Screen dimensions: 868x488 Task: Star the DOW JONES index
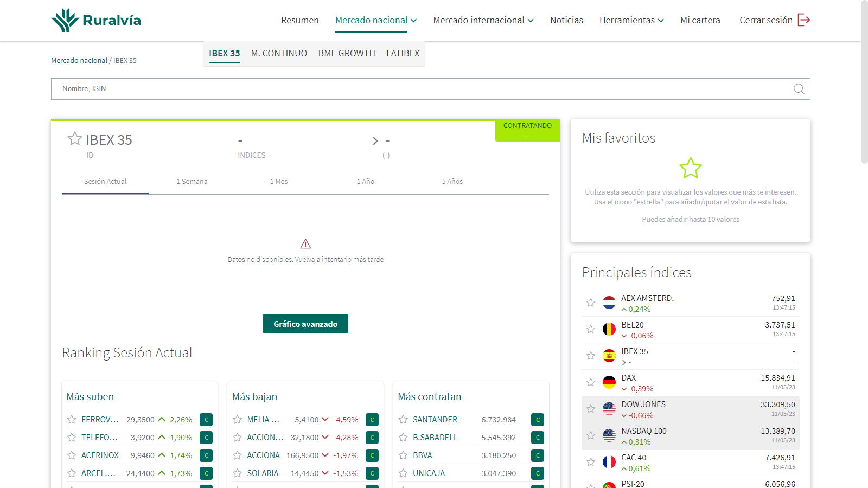point(591,409)
